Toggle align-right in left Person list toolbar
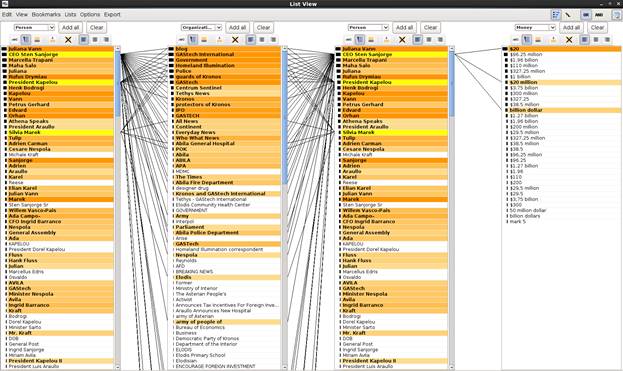The height and width of the screenshot is (371, 623). coord(106,39)
